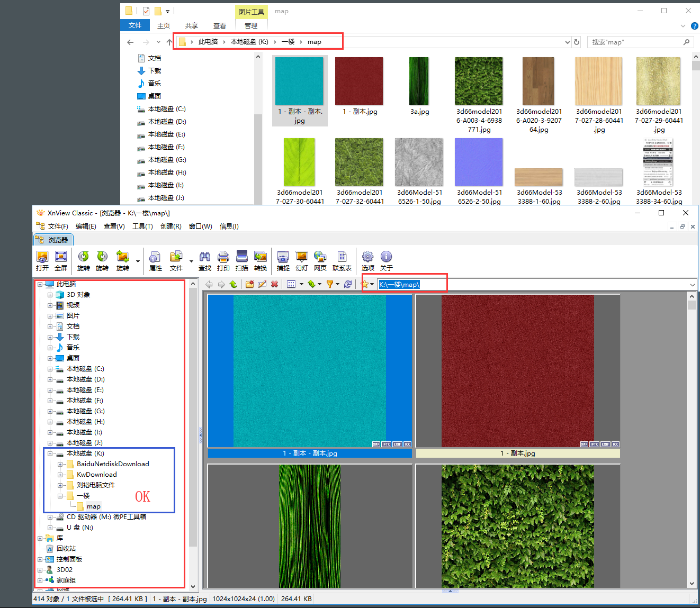Expand the 本地磁盘 (C:) tree node

point(50,369)
